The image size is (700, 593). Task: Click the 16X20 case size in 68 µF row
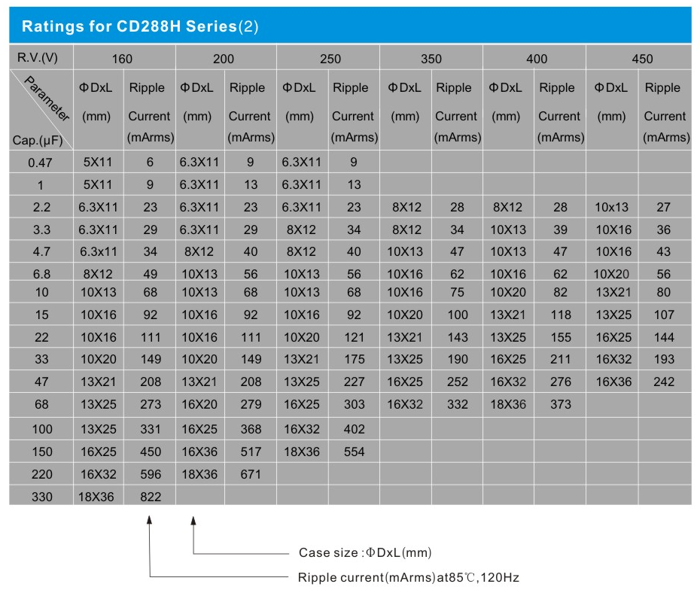coord(199,405)
